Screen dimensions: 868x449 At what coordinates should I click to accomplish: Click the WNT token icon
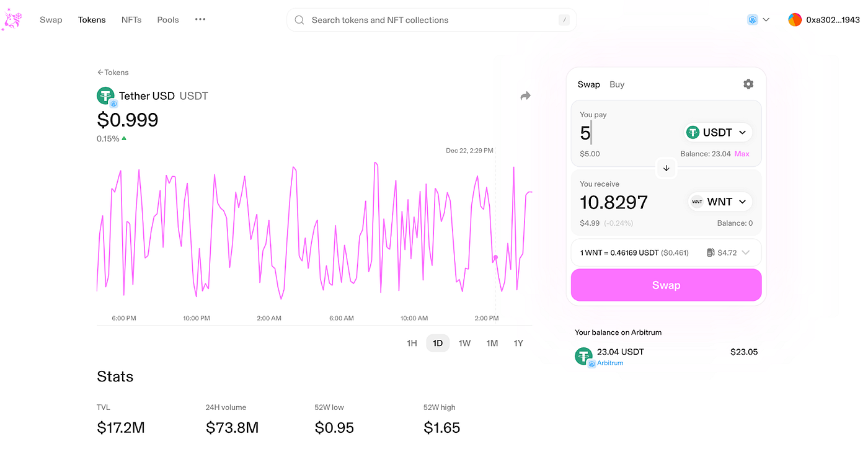[x=697, y=202]
